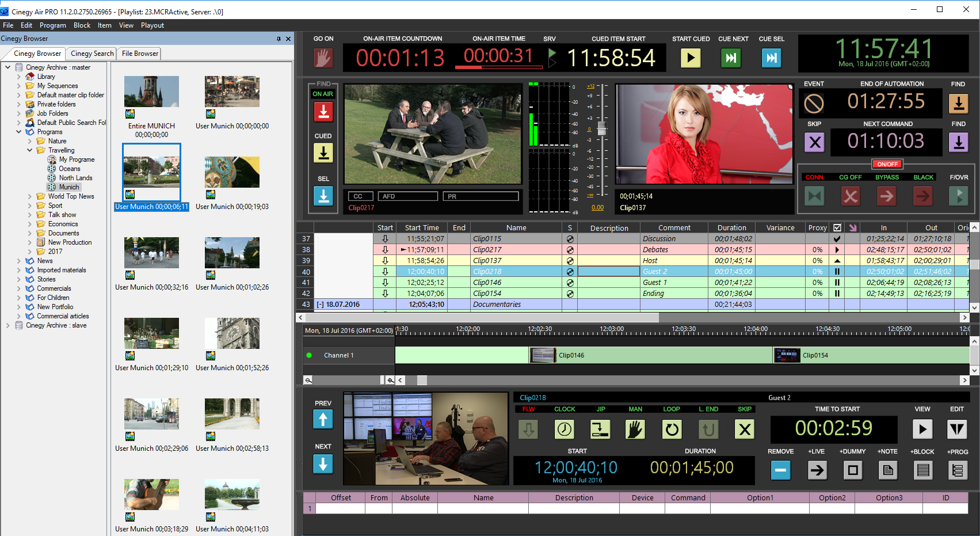Click the START CUED play button
The image size is (980, 536).
pos(691,58)
